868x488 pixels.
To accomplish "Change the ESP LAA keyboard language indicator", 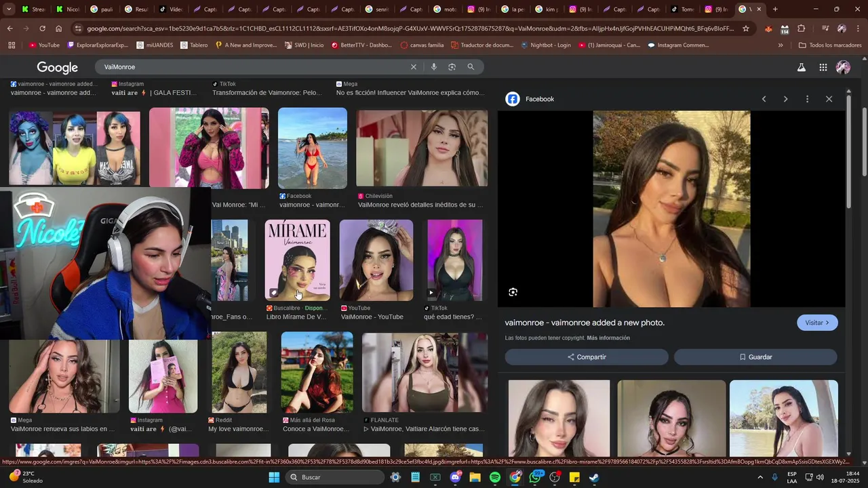I will 791,477.
